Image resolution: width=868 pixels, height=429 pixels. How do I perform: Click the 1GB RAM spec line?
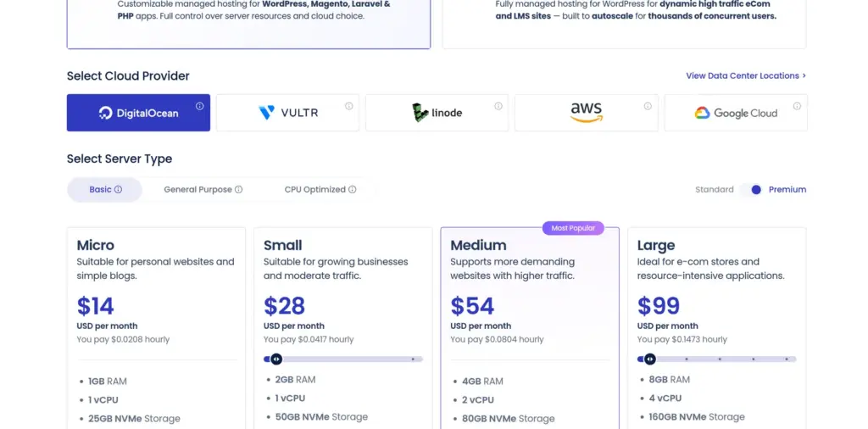[108, 382]
